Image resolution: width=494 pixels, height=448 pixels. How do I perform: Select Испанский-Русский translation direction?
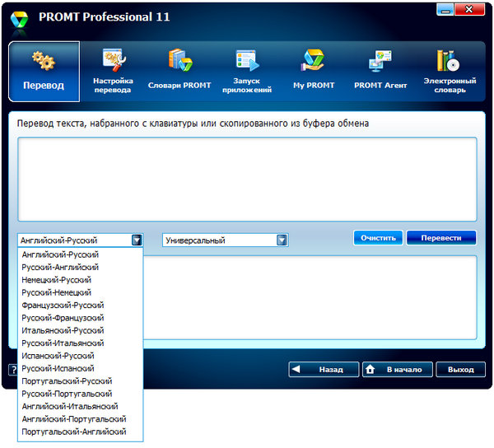(x=58, y=356)
